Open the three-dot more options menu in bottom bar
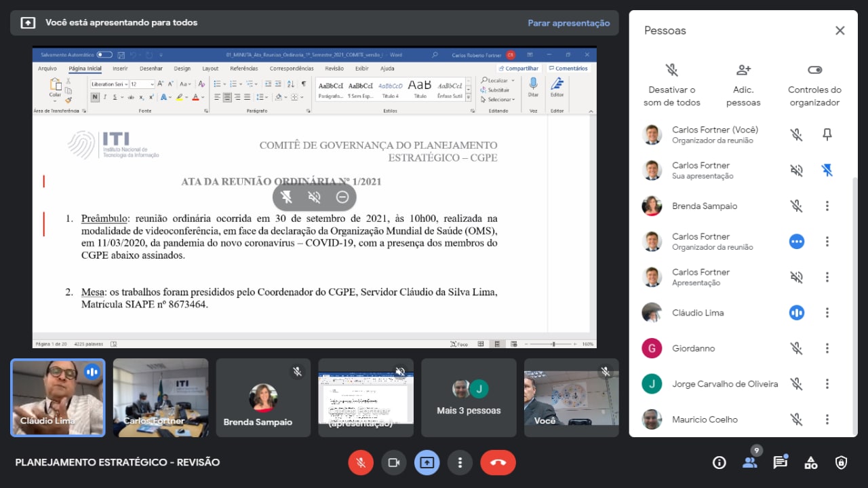The image size is (868, 488). tap(460, 463)
